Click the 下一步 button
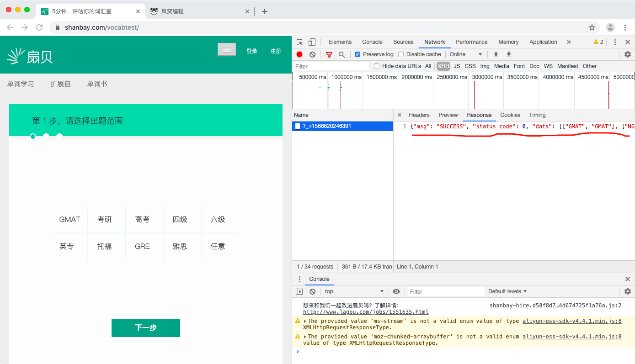Image resolution: width=635 pixels, height=364 pixels. (146, 328)
